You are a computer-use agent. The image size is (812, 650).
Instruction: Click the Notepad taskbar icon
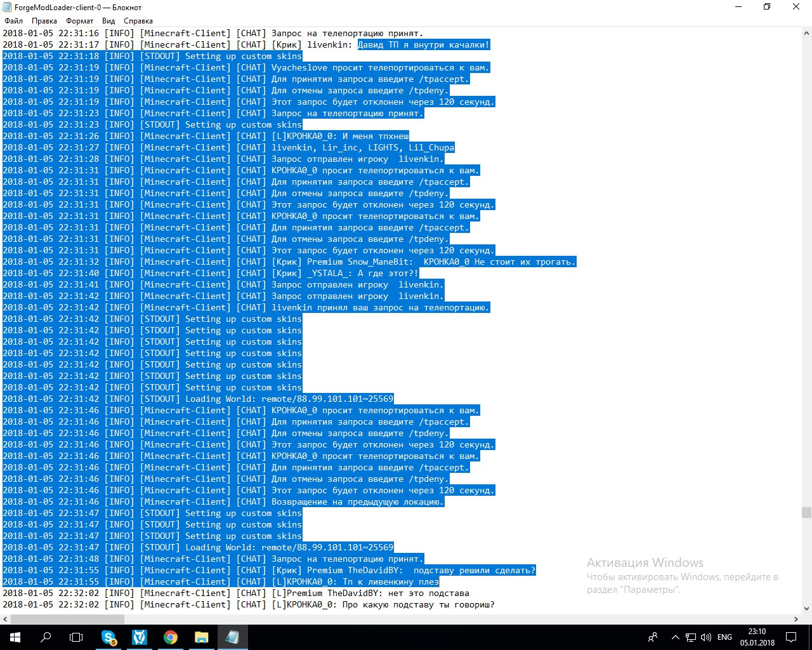[x=232, y=637]
